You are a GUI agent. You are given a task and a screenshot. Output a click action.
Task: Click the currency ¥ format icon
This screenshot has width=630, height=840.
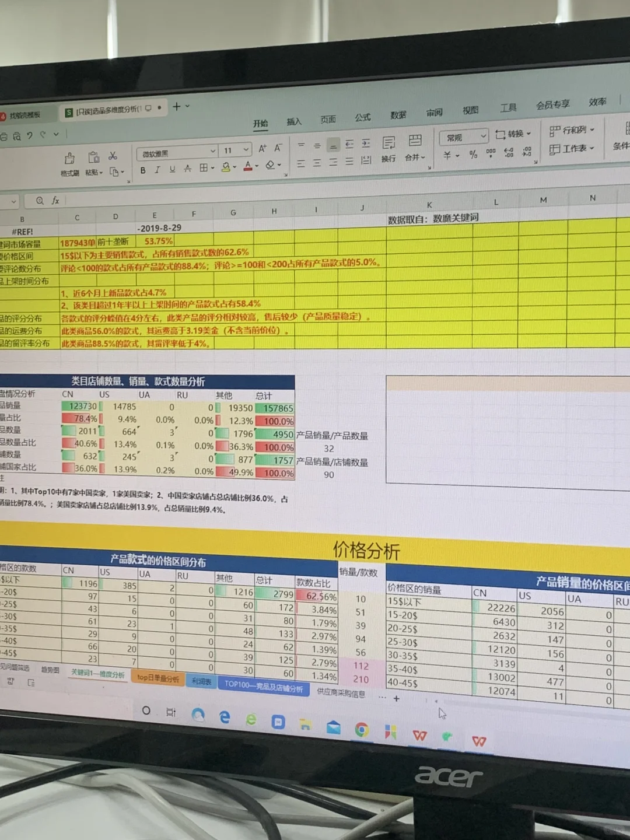point(447,155)
